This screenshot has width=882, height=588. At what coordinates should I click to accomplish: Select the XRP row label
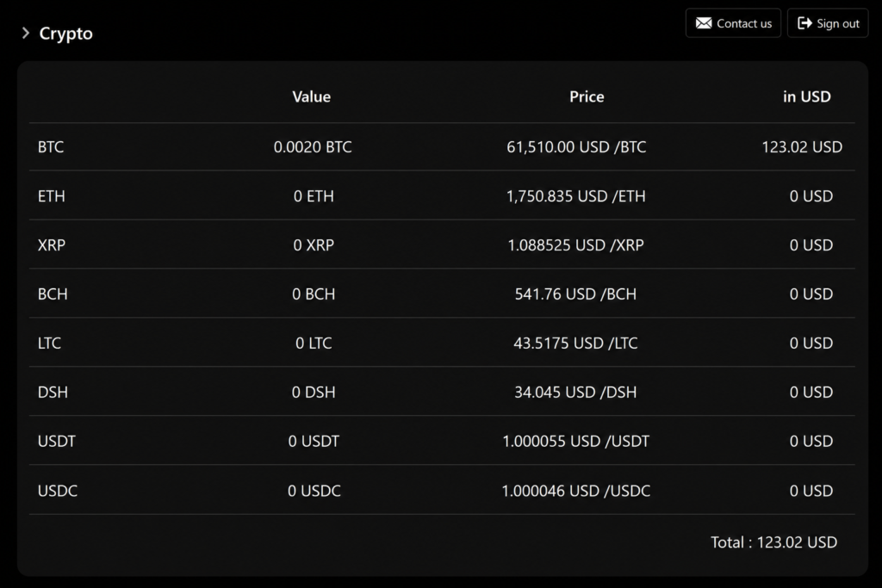coord(51,245)
